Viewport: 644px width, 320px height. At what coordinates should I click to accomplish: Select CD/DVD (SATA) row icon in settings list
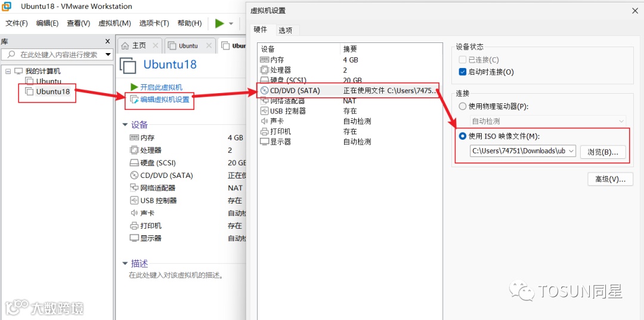[x=264, y=91]
